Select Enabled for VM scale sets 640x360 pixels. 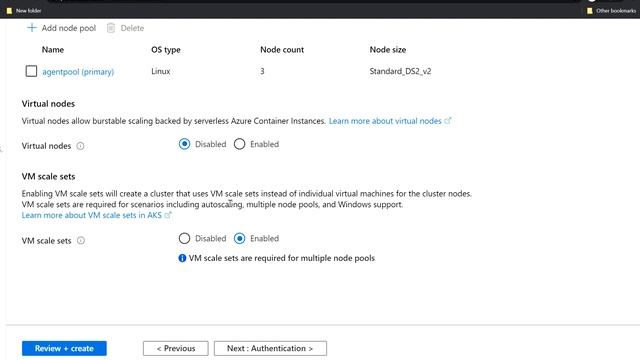point(240,238)
